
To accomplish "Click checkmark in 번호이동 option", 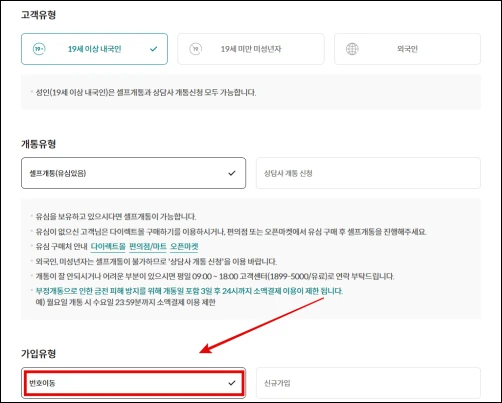I will tap(232, 383).
